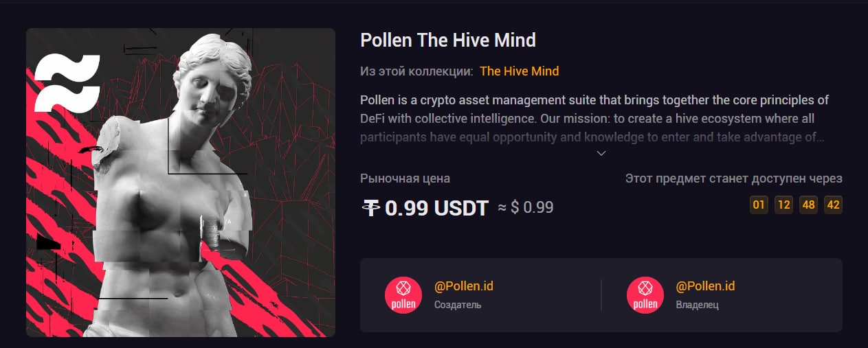Image resolution: width=868 pixels, height=348 pixels.
Task: Click the countdown days box showing 01
Action: point(759,205)
